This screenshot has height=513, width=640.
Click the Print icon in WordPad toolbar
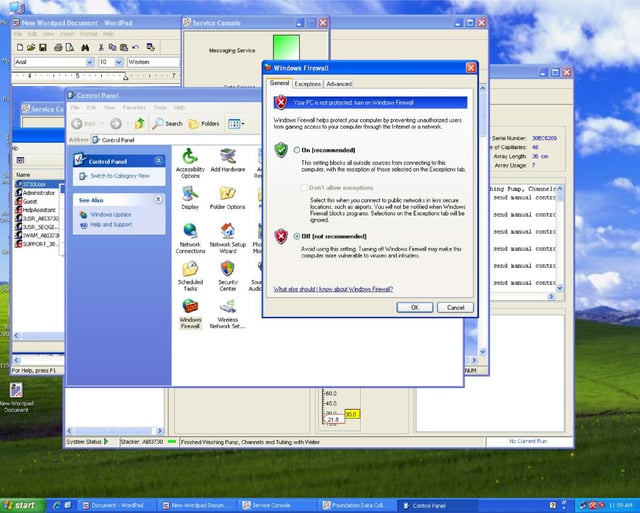click(x=58, y=48)
